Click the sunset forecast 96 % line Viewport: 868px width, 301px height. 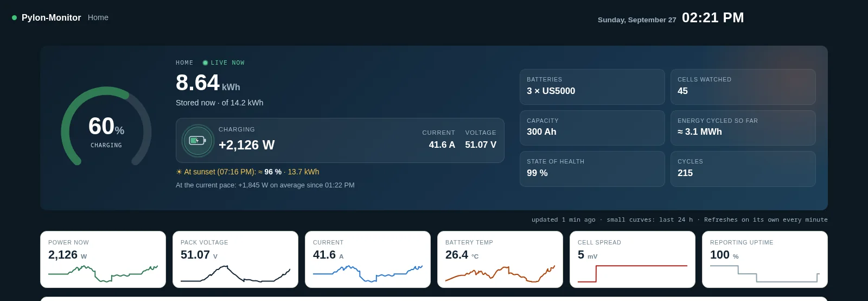pyautogui.click(x=247, y=172)
